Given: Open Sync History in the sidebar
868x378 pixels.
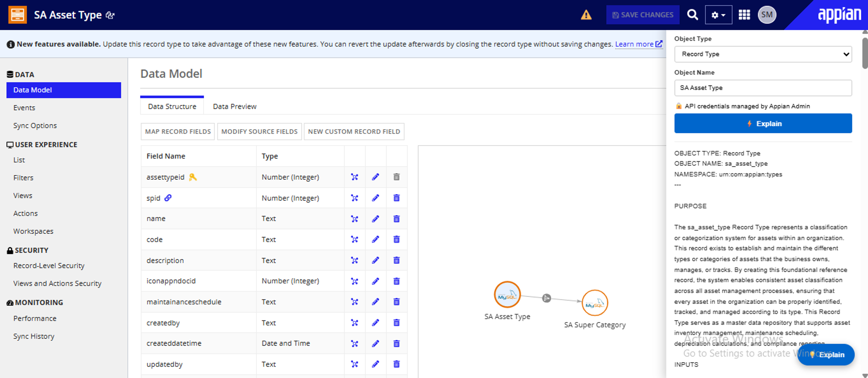Looking at the screenshot, I should point(34,336).
